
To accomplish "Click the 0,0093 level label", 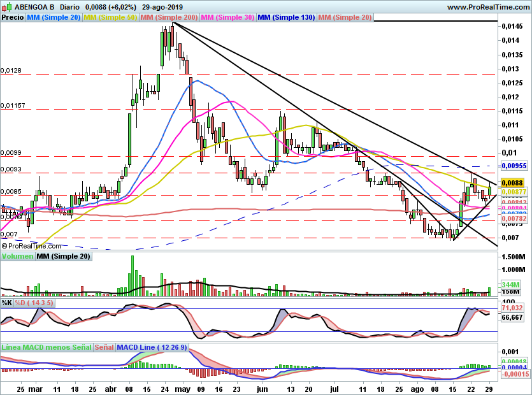I will [x=11, y=169].
